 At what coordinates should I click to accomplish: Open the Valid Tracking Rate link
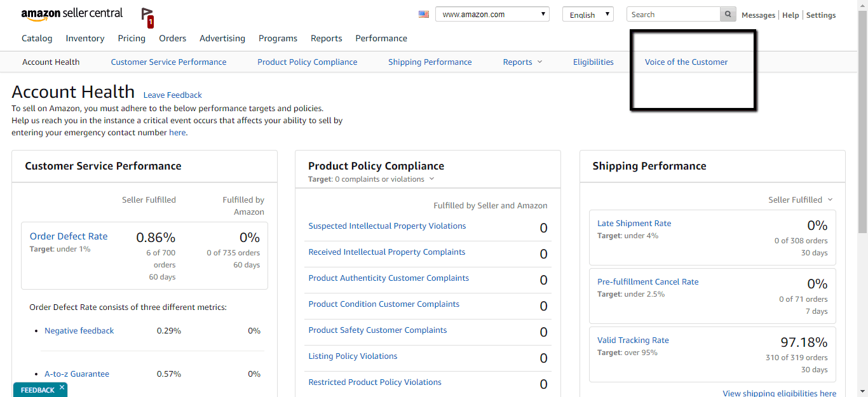[x=633, y=340]
